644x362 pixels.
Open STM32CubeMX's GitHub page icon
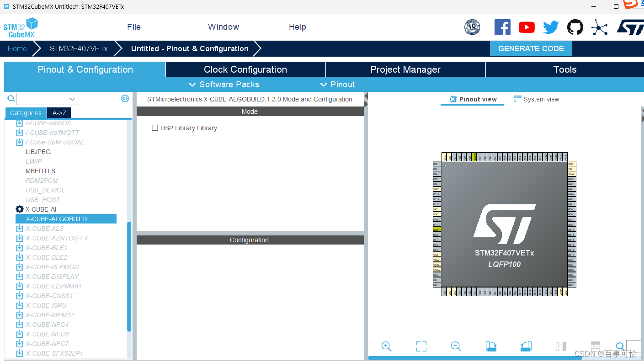(575, 27)
